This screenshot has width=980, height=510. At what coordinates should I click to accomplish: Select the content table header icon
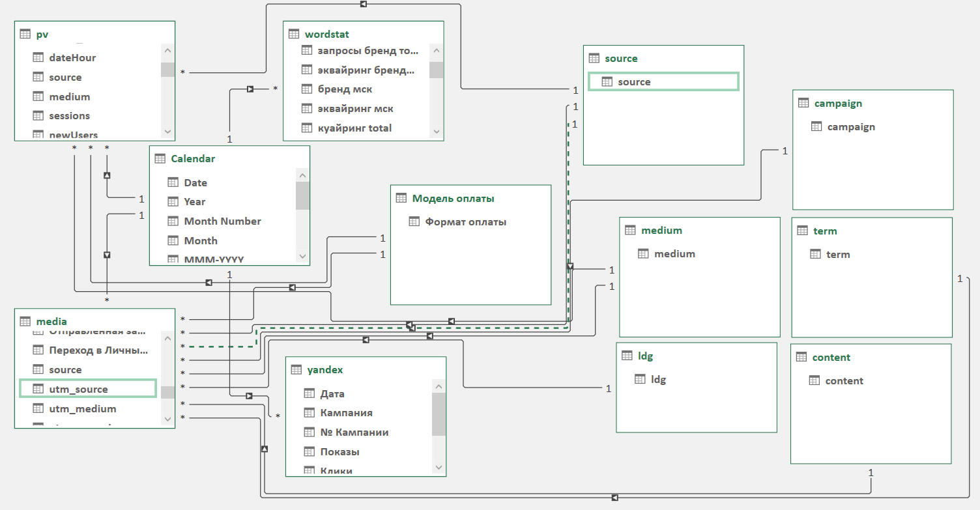[x=801, y=357]
